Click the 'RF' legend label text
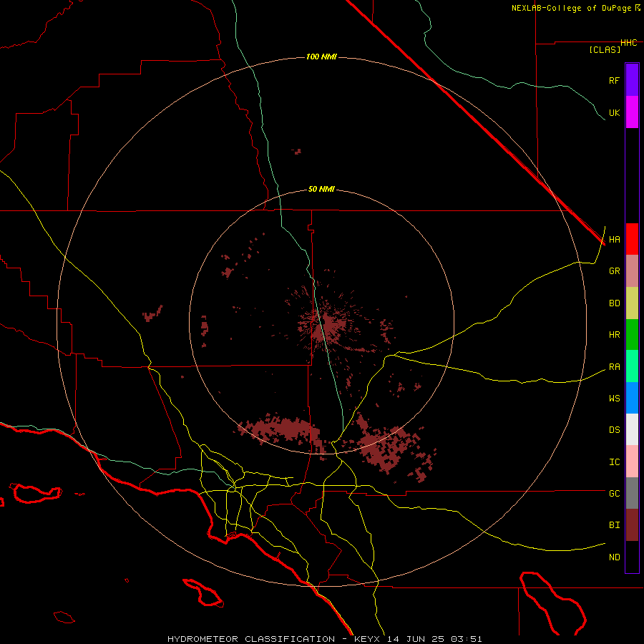 coord(614,81)
